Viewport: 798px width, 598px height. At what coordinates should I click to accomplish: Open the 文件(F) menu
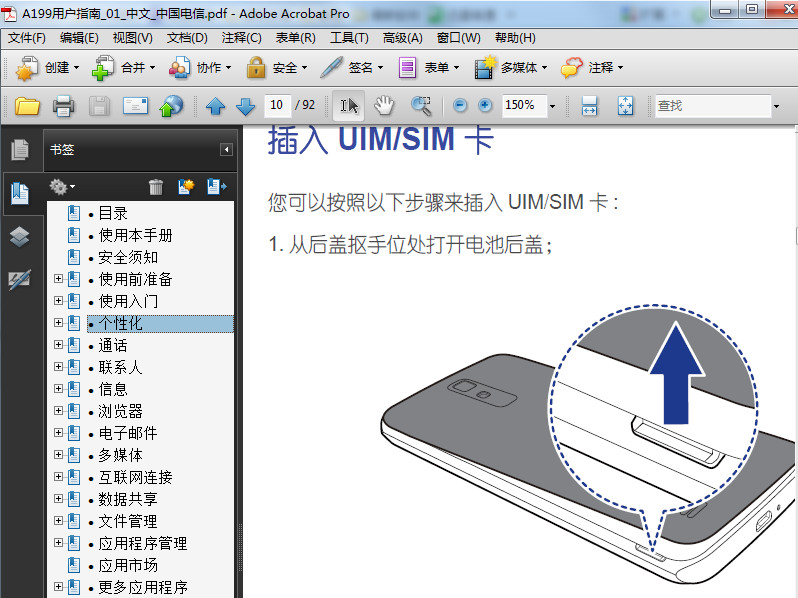tap(26, 38)
